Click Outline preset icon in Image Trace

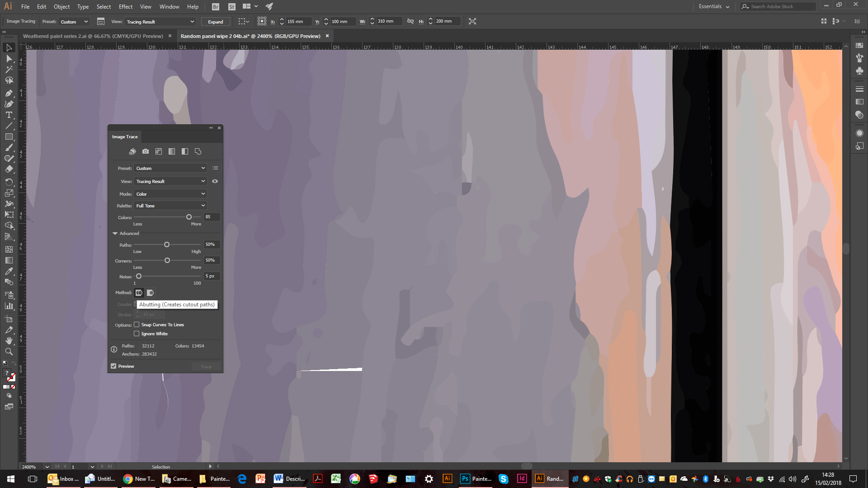(x=198, y=151)
